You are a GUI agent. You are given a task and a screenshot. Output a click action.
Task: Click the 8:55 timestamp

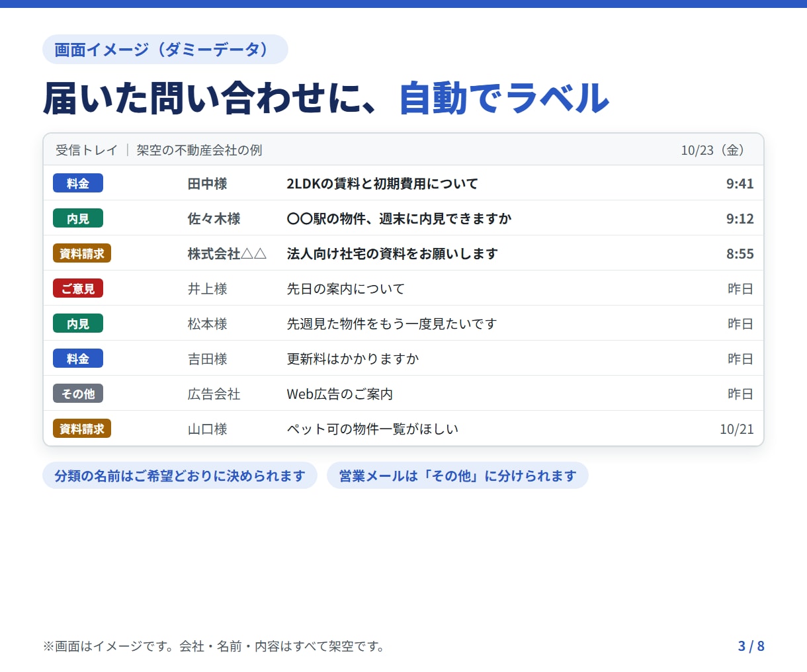[x=740, y=254]
